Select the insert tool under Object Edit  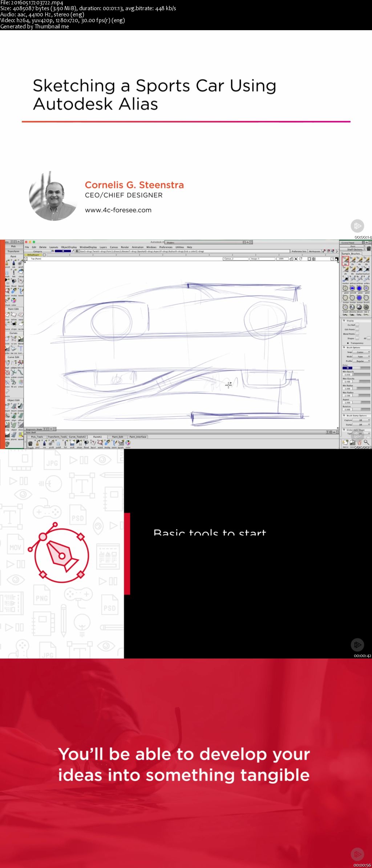[x=14, y=406]
